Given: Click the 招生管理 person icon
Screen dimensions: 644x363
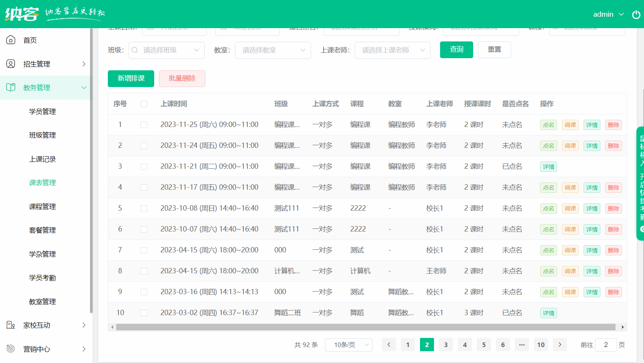Looking at the screenshot, I should pyautogui.click(x=11, y=64).
